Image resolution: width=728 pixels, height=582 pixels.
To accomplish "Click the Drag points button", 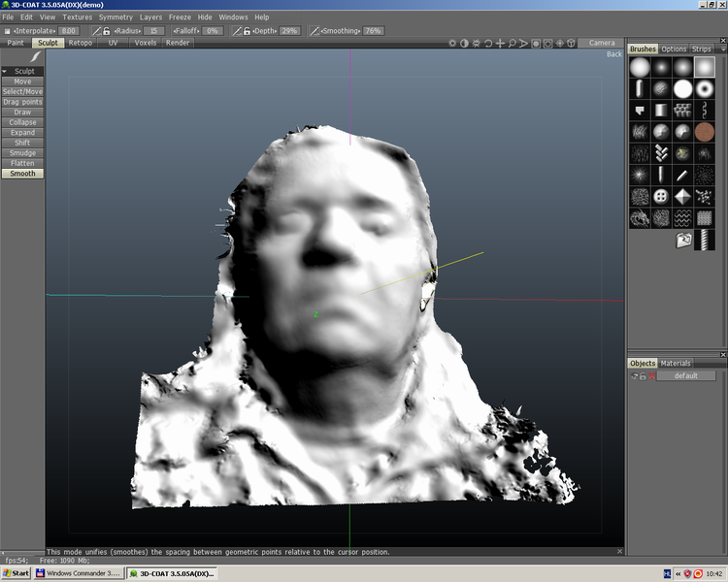I will click(22, 102).
